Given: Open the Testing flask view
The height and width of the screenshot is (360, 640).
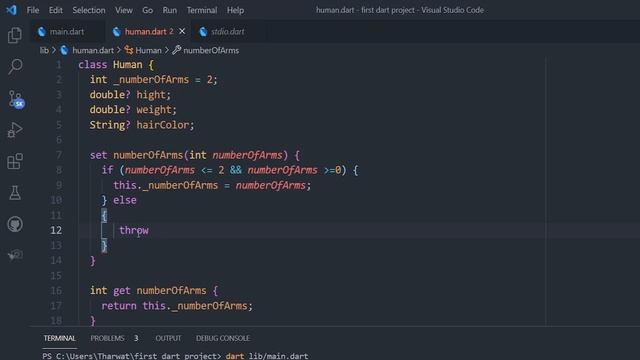Looking at the screenshot, I should [x=15, y=193].
